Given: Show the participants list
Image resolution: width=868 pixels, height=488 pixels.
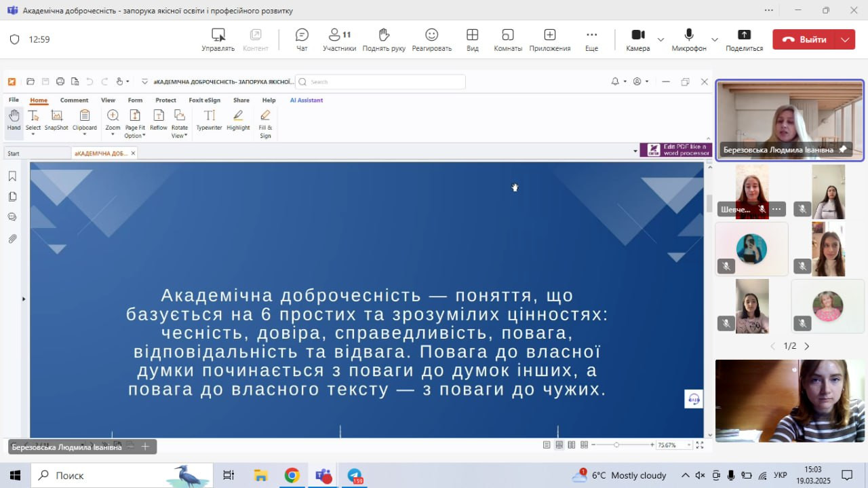Looking at the screenshot, I should click(339, 39).
